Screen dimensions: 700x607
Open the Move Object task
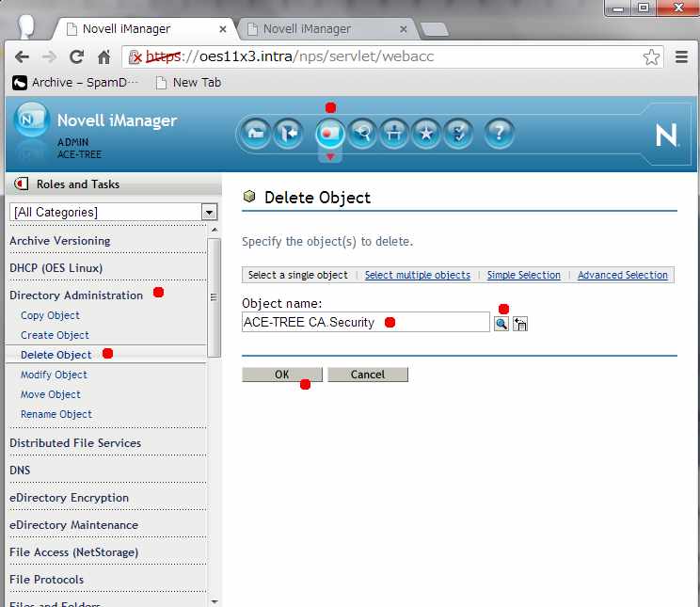coord(51,394)
